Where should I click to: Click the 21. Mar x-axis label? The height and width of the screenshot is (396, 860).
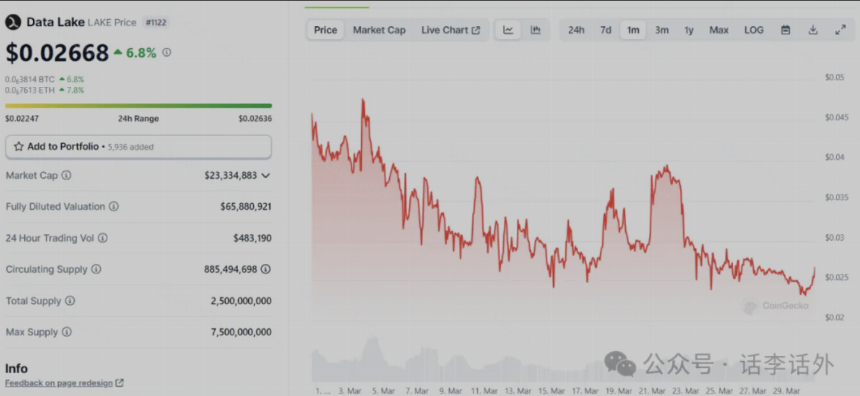click(x=651, y=391)
